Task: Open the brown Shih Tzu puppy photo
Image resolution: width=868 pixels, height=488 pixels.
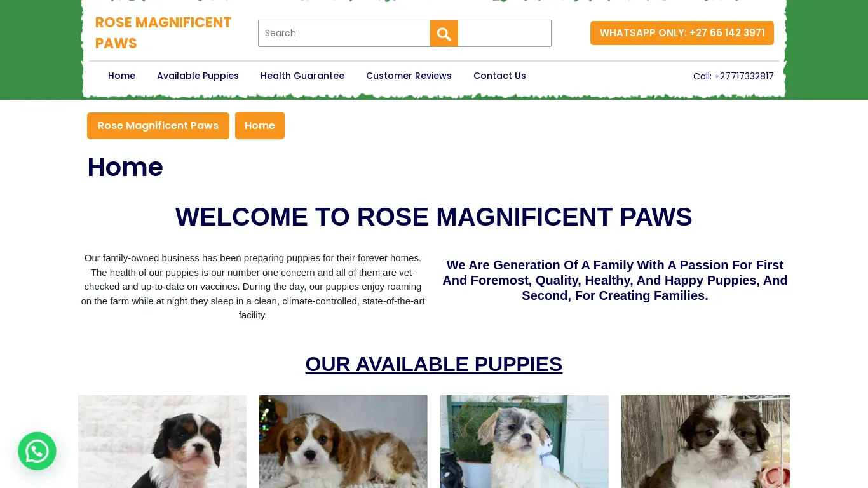Action: coord(705,442)
